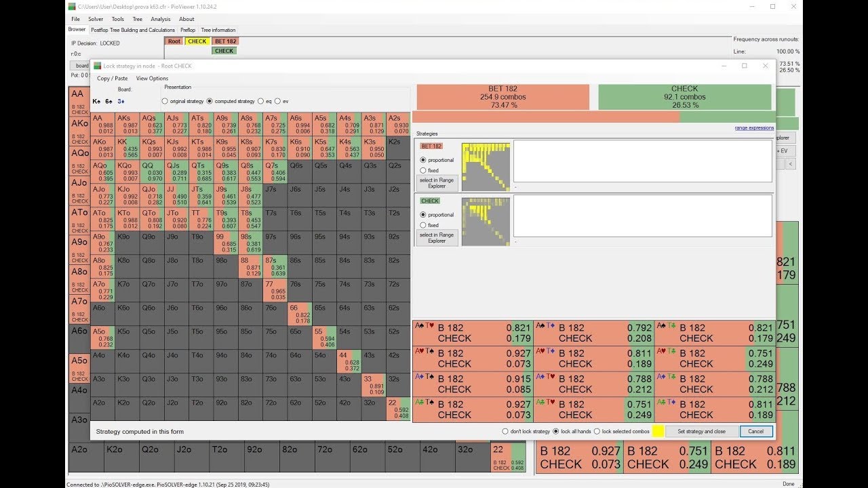Image resolution: width=868 pixels, height=488 pixels.
Task: Select the KK cell in dialog hand matrix
Action: [x=127, y=149]
